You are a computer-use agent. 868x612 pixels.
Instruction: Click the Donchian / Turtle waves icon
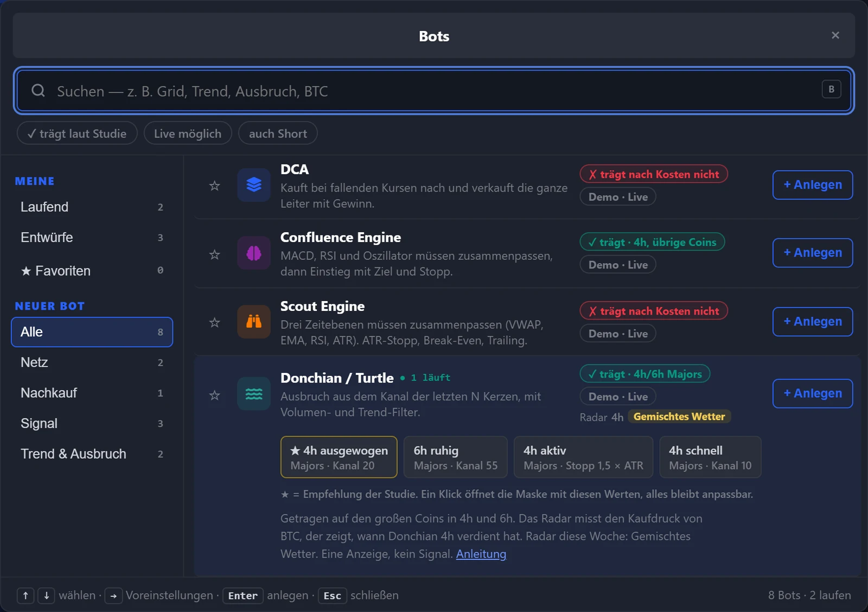click(254, 394)
